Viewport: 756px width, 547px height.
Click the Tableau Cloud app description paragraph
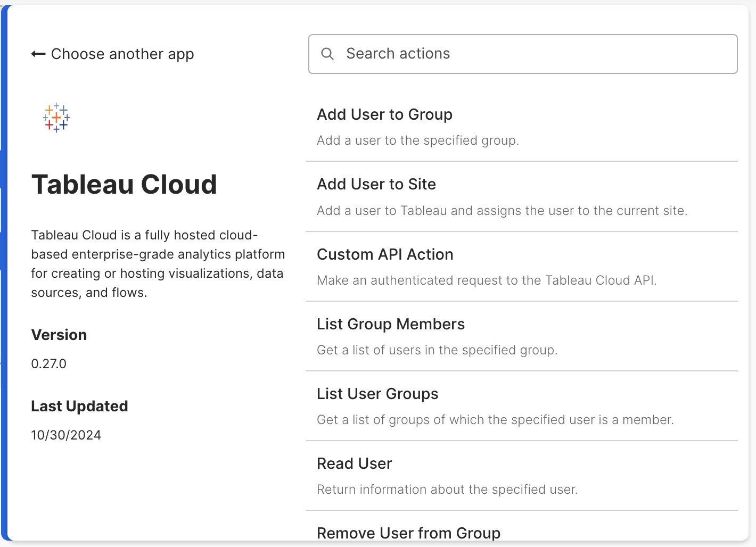(158, 264)
